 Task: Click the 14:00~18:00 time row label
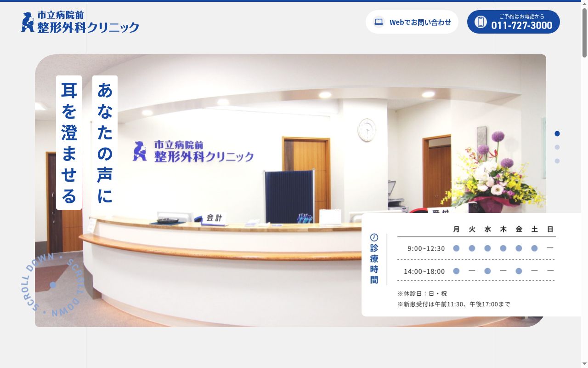424,271
